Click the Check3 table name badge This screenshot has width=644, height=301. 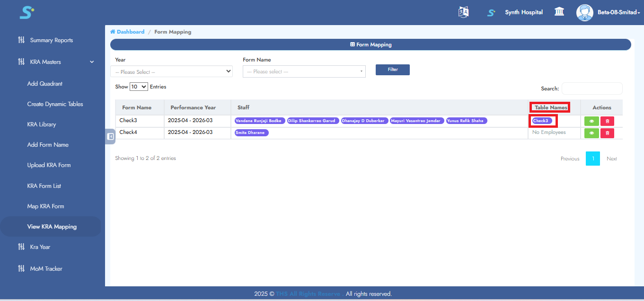point(541,121)
